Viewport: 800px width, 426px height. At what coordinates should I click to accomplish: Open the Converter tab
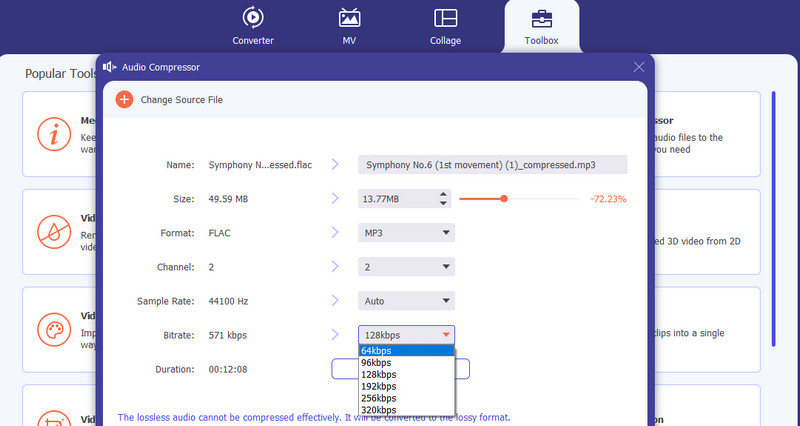(x=253, y=27)
